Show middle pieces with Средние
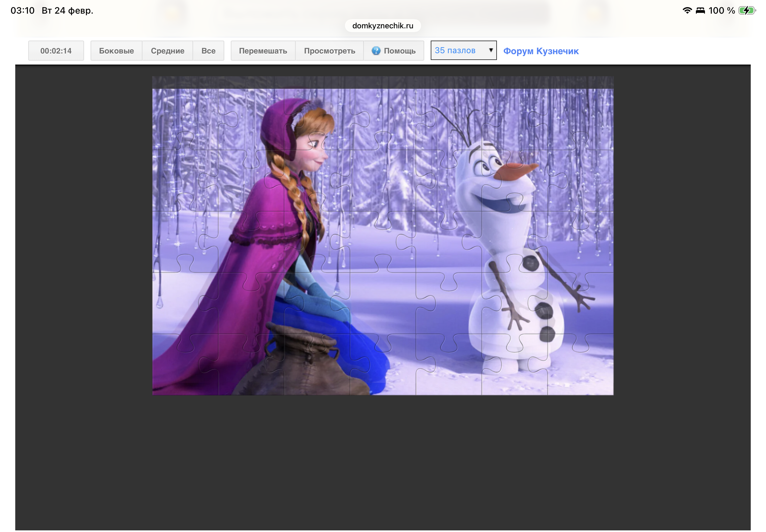766x532 pixels. click(x=167, y=51)
